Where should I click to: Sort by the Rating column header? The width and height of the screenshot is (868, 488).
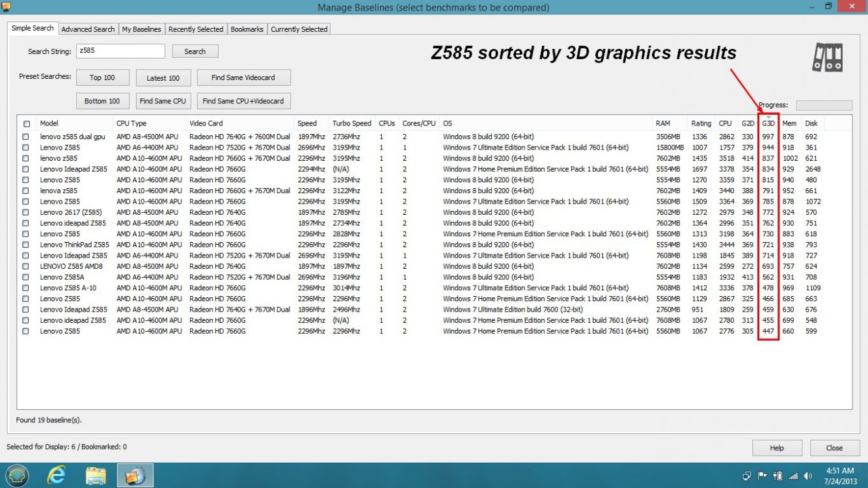point(702,124)
